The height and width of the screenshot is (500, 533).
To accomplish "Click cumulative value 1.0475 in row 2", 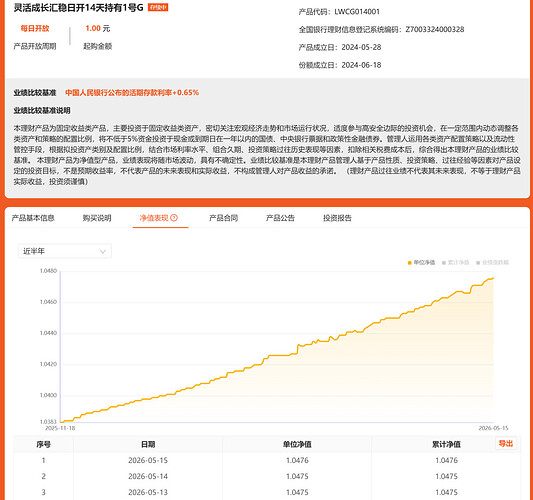I will [446, 476].
